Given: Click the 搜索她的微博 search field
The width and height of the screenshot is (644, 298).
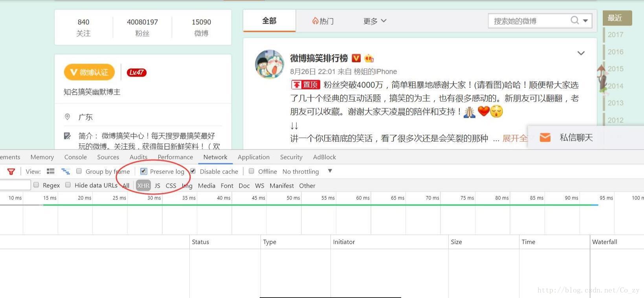Looking at the screenshot, I should [528, 21].
